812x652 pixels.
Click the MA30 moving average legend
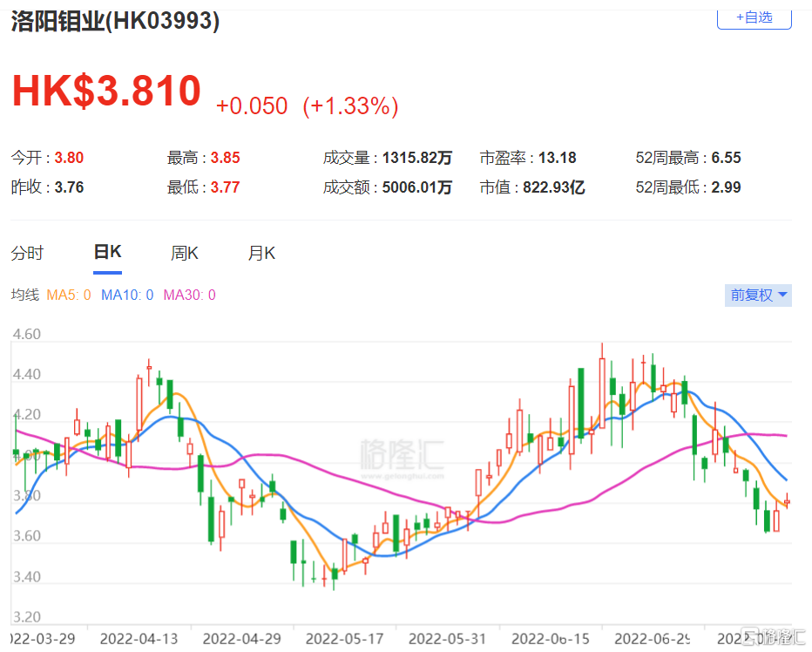pyautogui.click(x=190, y=295)
